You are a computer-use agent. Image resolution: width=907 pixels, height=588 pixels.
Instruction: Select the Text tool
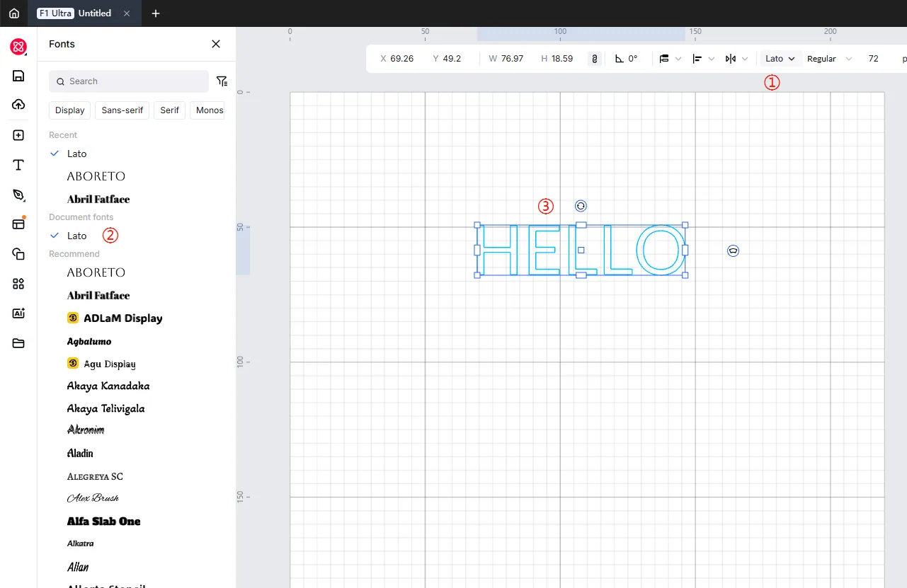click(18, 165)
